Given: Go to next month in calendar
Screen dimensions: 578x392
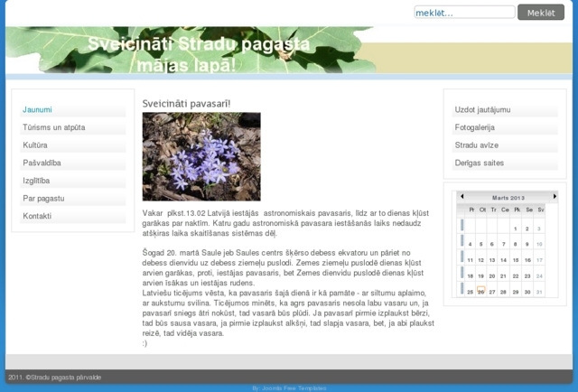Looking at the screenshot, I should coord(555,196).
